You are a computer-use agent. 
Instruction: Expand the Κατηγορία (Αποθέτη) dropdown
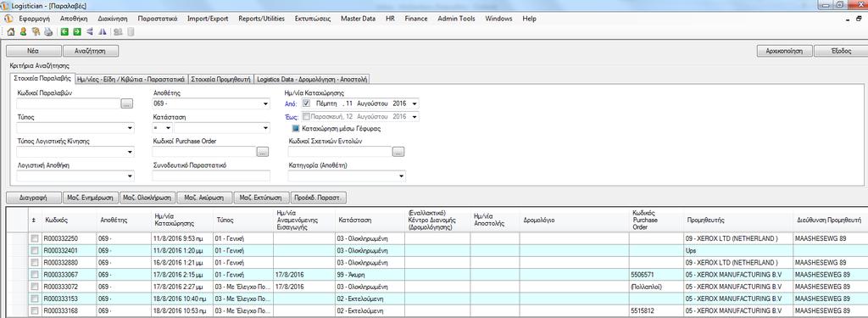[x=401, y=176]
